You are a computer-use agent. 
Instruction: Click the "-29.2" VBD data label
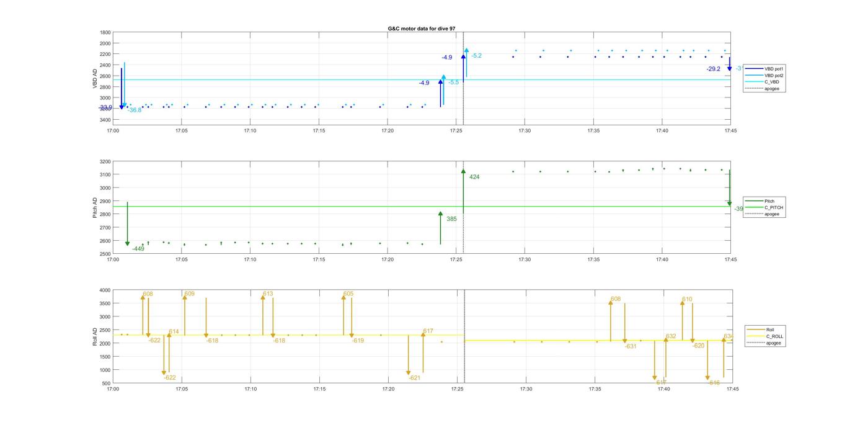click(x=714, y=69)
